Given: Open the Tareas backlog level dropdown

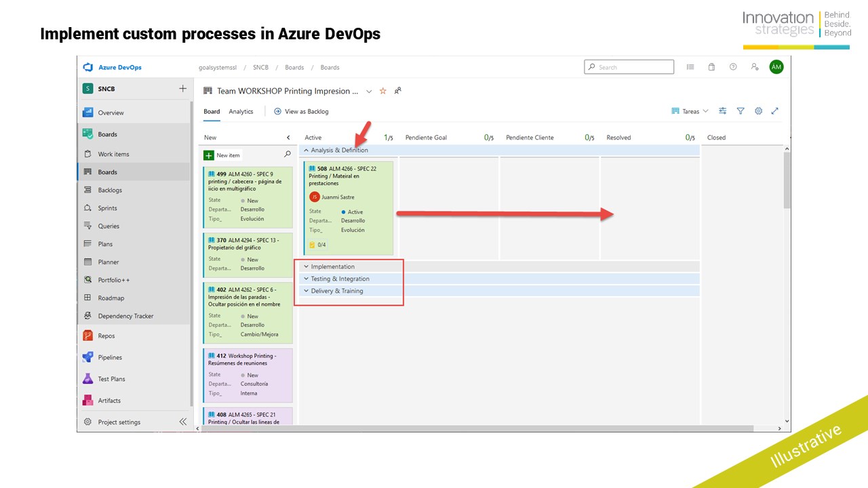Looking at the screenshot, I should click(690, 111).
